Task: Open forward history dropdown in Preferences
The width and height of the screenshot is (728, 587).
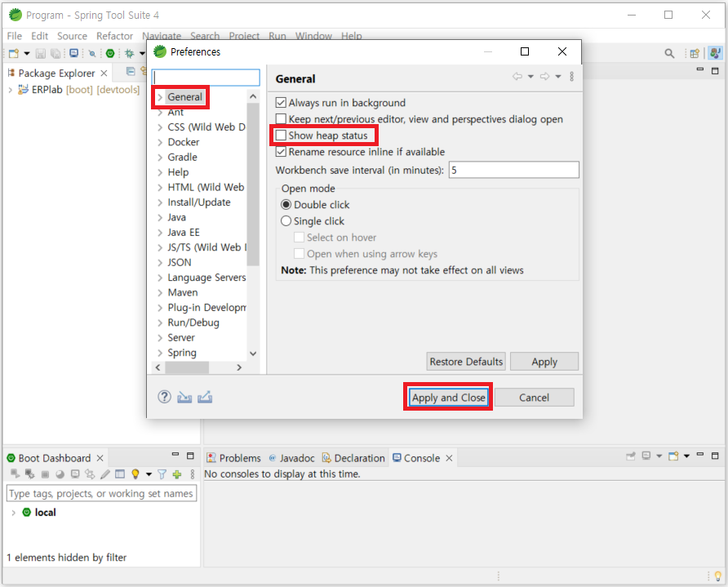Action: tap(558, 76)
